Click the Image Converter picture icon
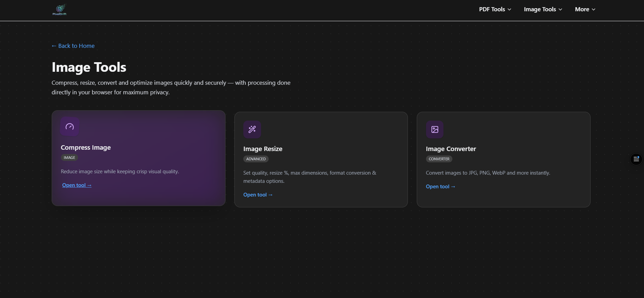The height and width of the screenshot is (298, 644). coord(435,130)
